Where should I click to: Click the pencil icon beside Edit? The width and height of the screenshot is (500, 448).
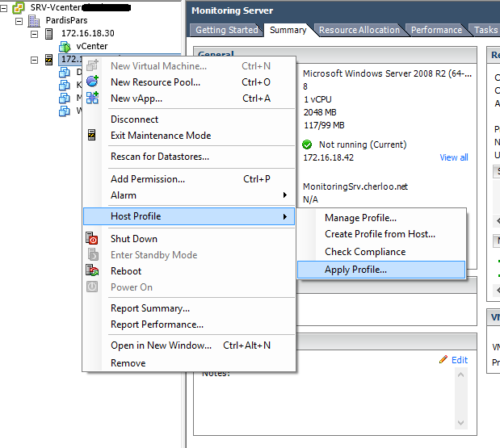coord(443,359)
